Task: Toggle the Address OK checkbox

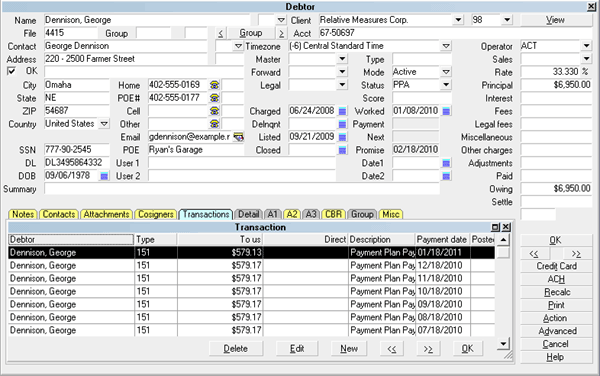Action: (11, 71)
